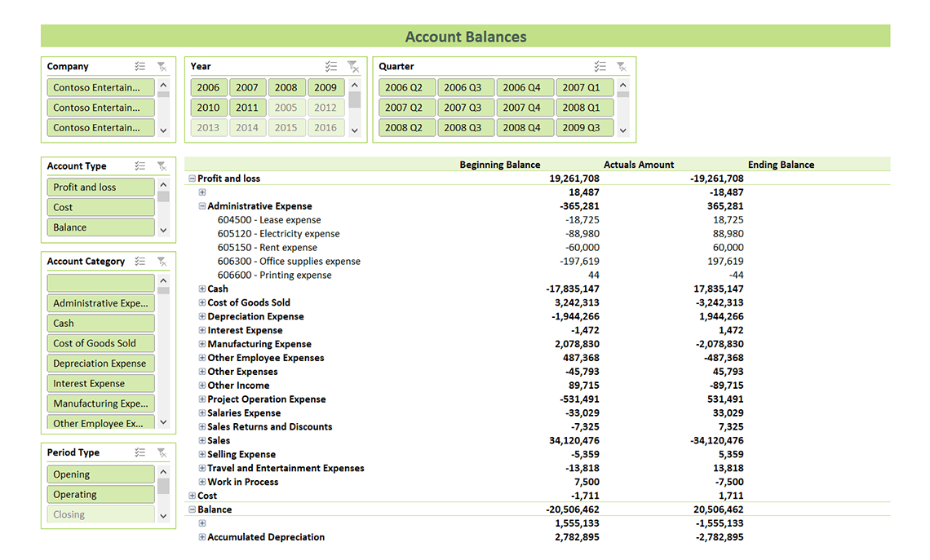Collapse the Balance group

[193, 509]
